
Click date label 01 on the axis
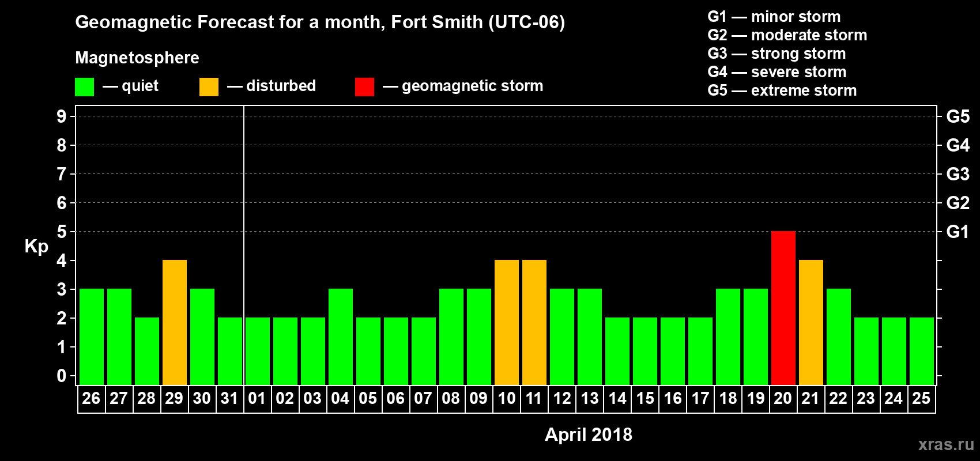(257, 398)
